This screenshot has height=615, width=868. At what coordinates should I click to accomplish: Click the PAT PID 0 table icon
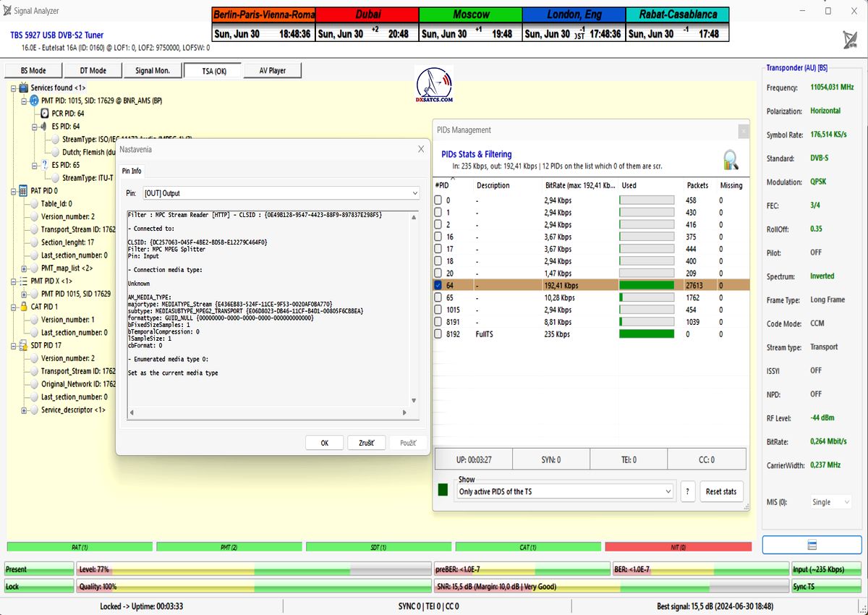pos(23,191)
